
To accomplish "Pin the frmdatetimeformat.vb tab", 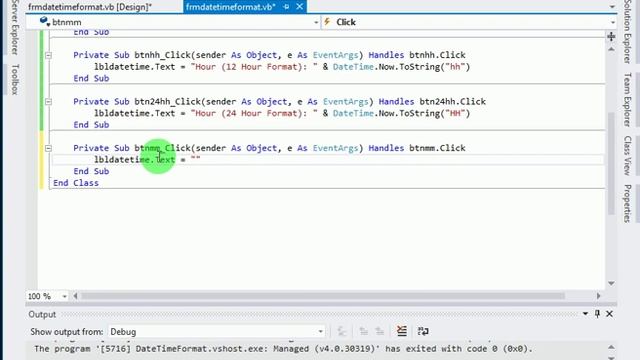I will 286,7.
